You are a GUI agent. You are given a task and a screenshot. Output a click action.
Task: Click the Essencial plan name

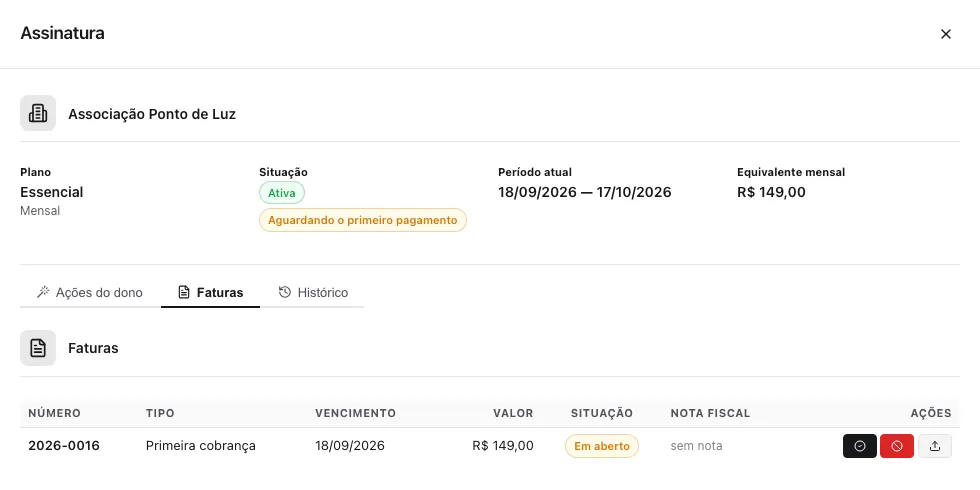52,192
